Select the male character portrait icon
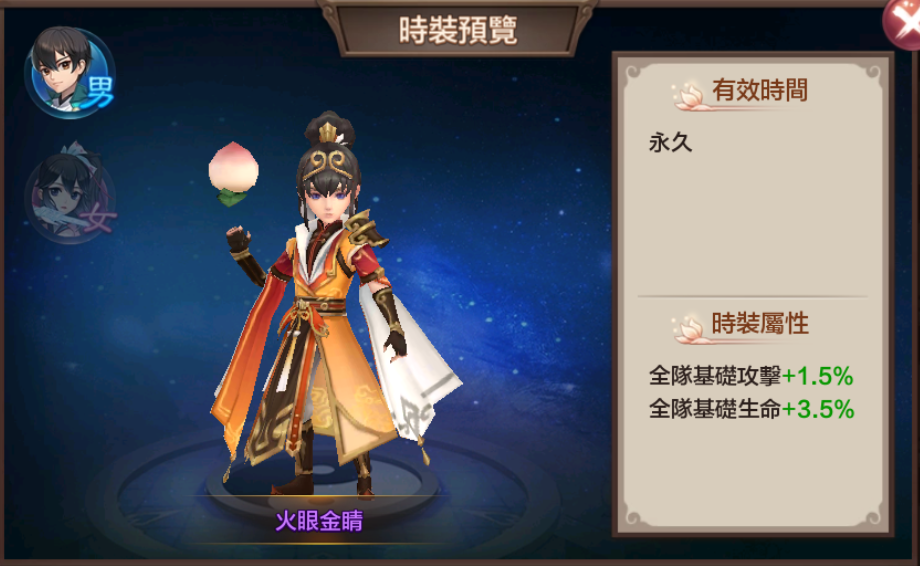920x566 pixels. [69, 72]
